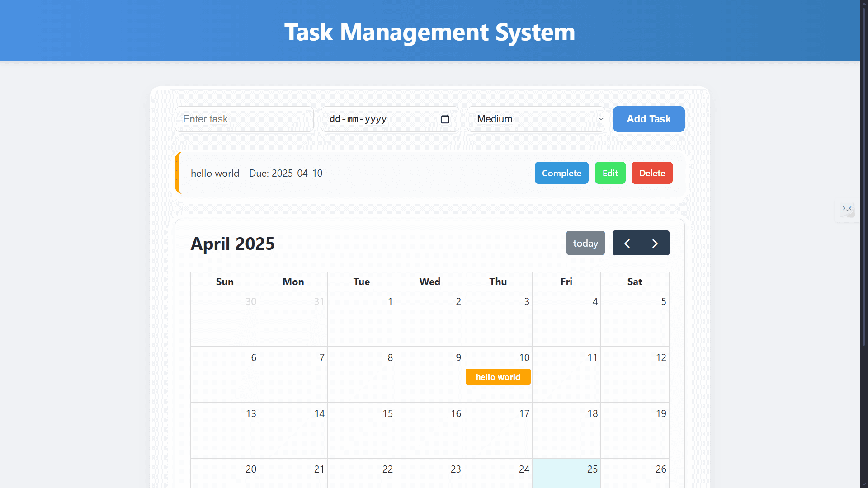Select the Sun column header
Viewport: 868px width, 488px height.
pos(225,281)
